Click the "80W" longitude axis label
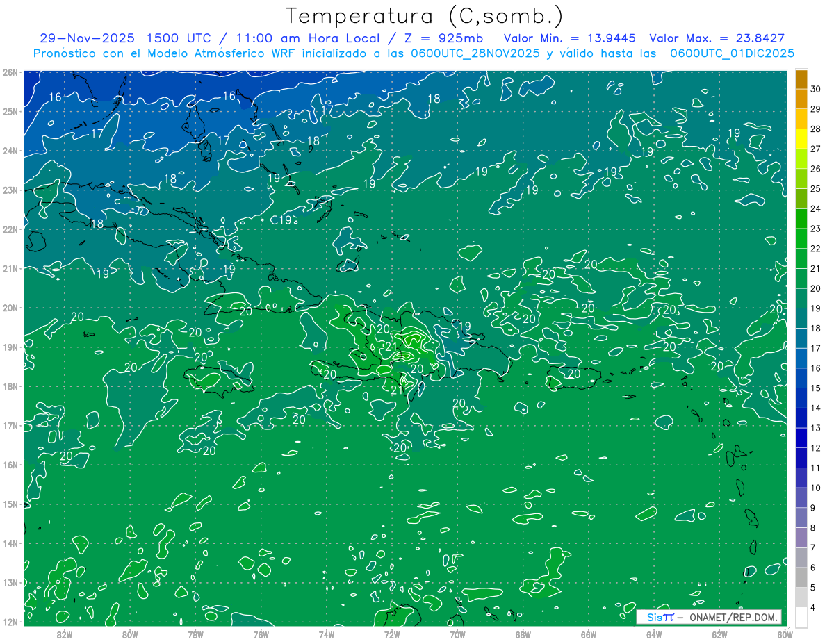The height and width of the screenshot is (644, 834). click(130, 634)
